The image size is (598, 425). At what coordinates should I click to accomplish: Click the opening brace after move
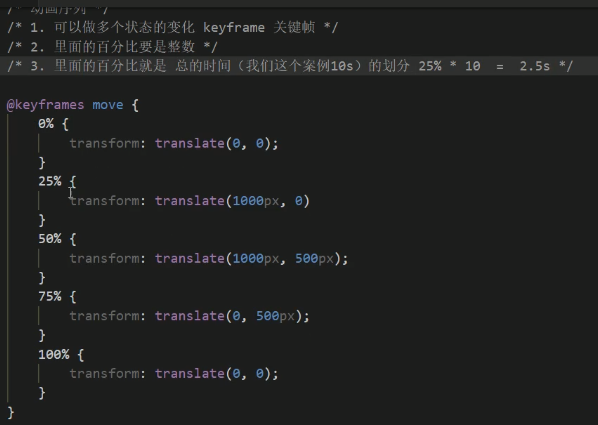point(135,105)
